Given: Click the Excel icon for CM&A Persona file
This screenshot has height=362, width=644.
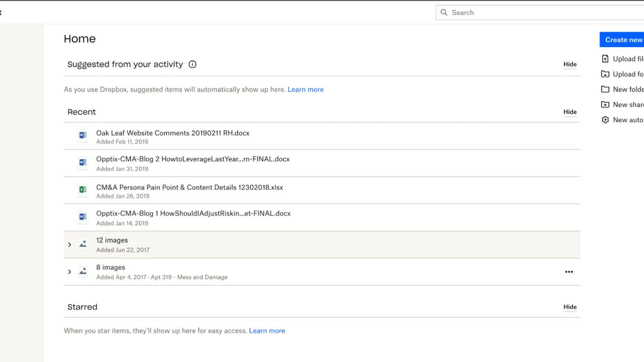Looking at the screenshot, I should pyautogui.click(x=83, y=190).
